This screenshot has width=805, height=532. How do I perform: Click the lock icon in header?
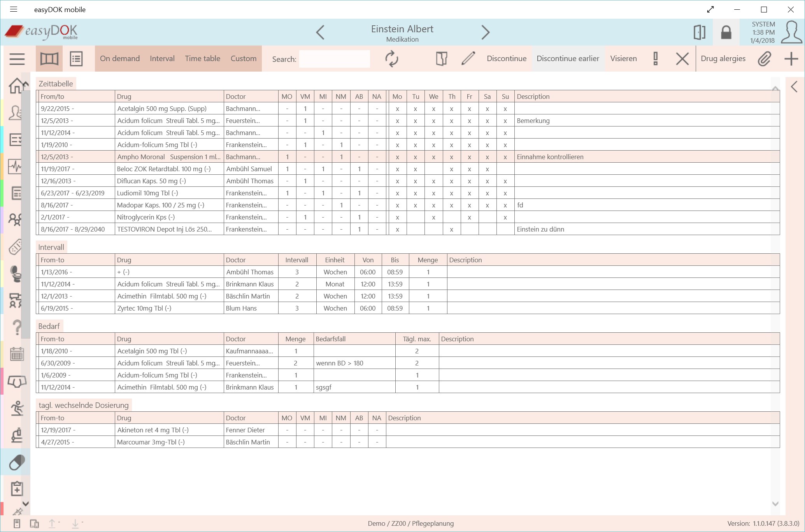pyautogui.click(x=726, y=32)
